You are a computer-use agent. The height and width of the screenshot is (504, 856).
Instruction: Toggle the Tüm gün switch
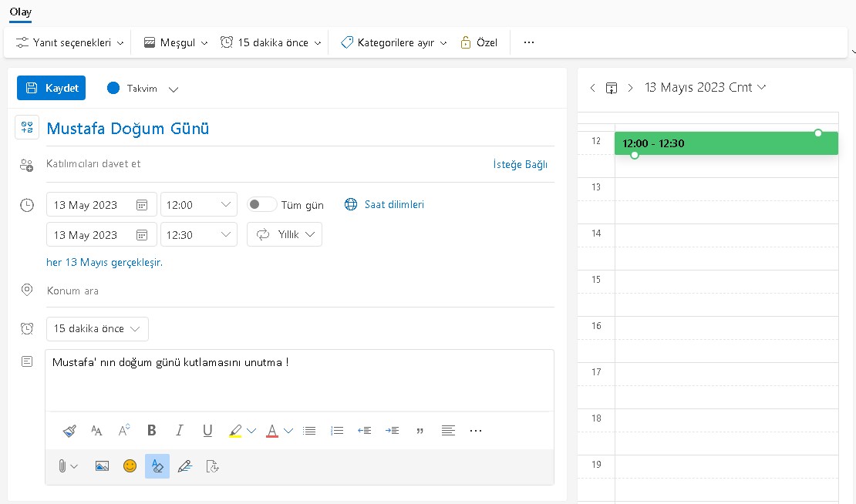coord(261,204)
